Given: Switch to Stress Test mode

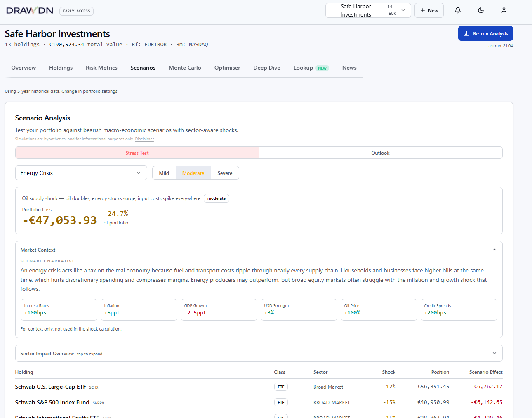Looking at the screenshot, I should point(137,153).
